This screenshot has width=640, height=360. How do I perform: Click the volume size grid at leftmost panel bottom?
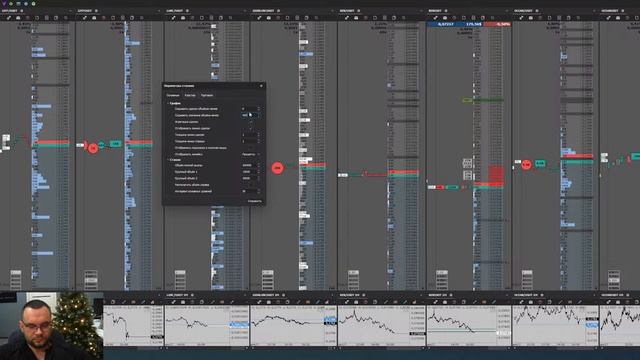coord(16,280)
